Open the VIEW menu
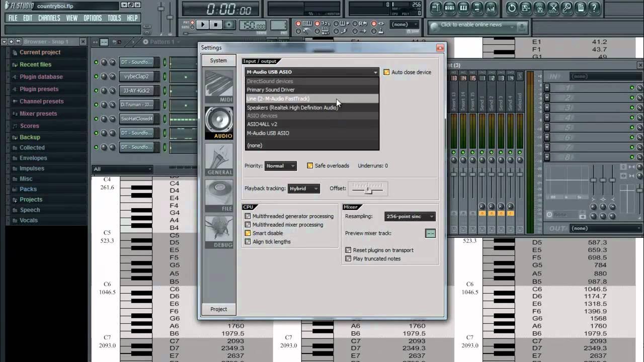644x362 pixels. coord(72,18)
